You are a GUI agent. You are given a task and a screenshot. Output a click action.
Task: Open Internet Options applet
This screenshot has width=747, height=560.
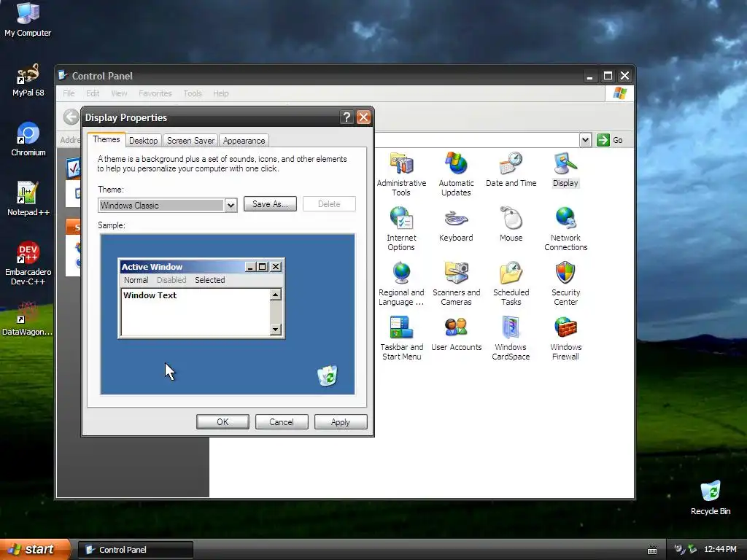tap(401, 229)
